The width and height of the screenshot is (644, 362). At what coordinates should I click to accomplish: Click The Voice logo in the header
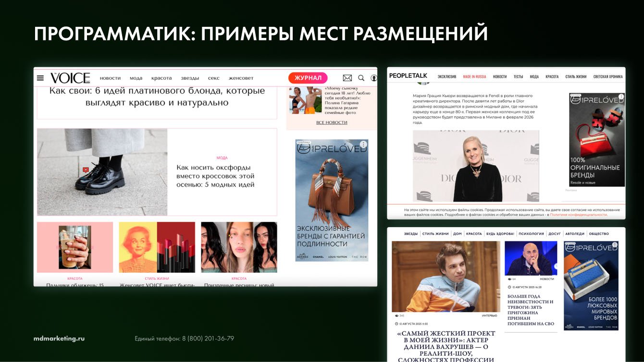coord(70,78)
